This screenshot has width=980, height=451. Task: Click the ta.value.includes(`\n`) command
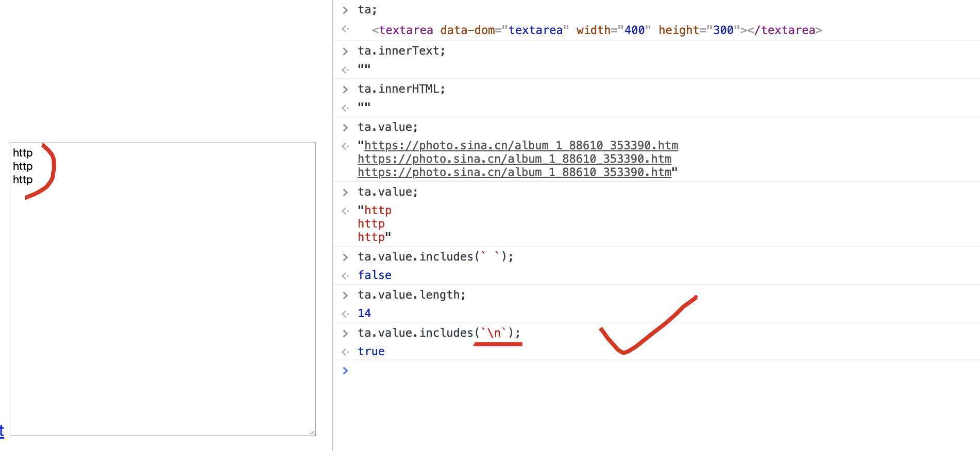[x=439, y=333]
